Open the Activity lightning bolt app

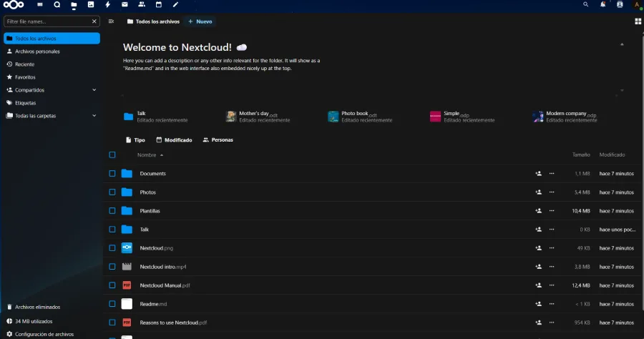tap(108, 4)
